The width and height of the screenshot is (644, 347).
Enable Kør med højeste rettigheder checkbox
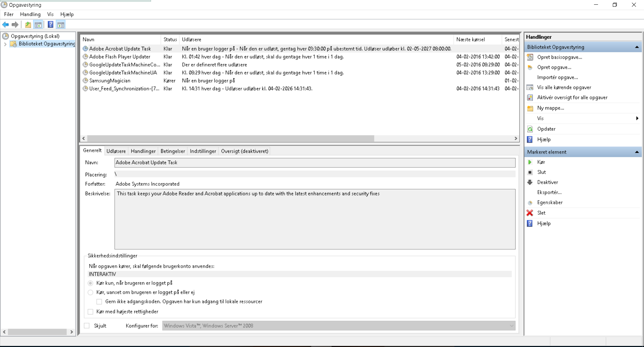[x=91, y=312]
